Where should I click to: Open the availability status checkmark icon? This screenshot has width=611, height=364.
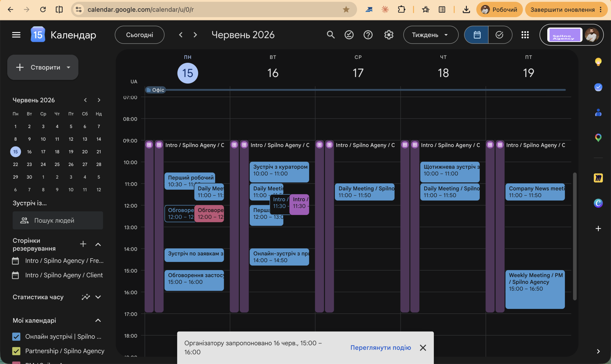[349, 35]
